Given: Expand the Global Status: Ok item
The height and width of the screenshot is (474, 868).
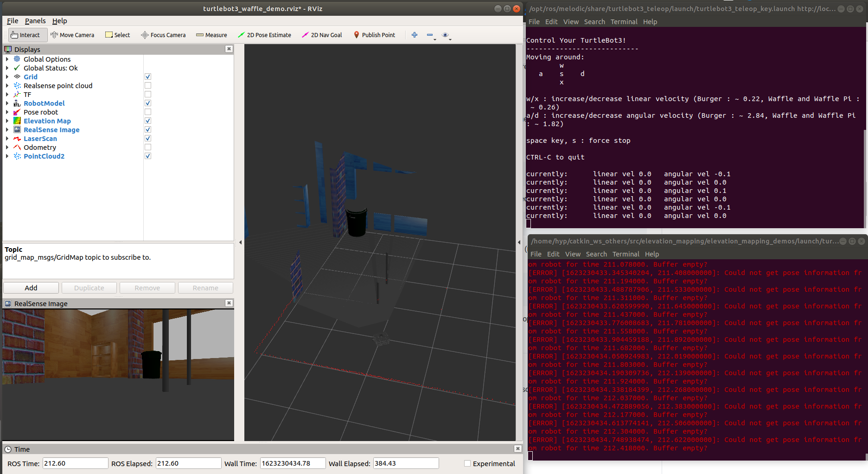Looking at the screenshot, I should pos(7,68).
